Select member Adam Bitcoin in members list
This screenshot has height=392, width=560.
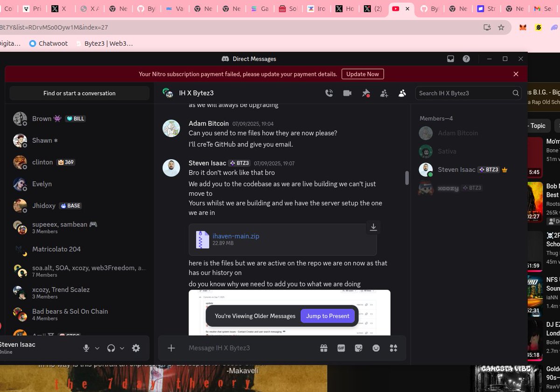point(469,133)
